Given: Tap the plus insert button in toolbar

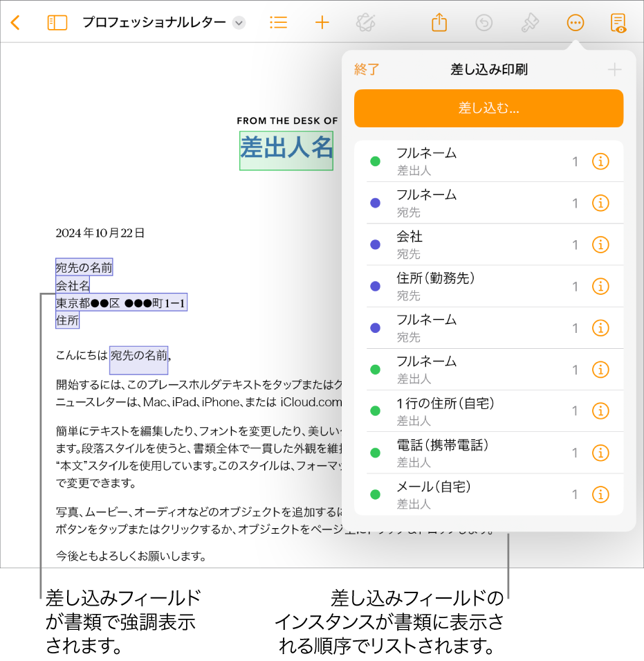Looking at the screenshot, I should (x=322, y=22).
